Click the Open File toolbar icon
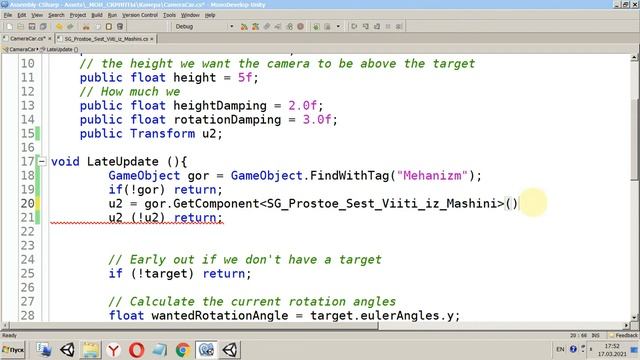Viewport: 640px width, 360px height. 20,27
